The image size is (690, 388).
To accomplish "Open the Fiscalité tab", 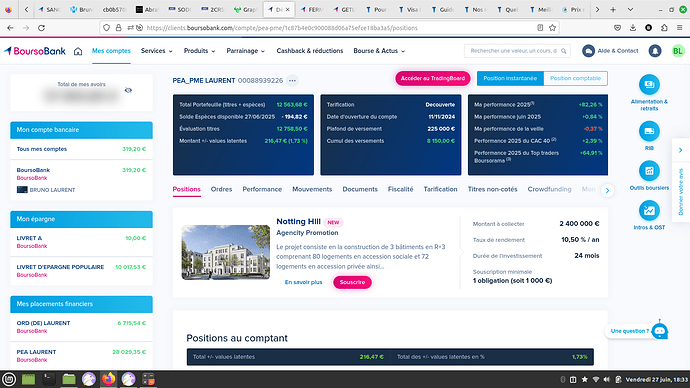I will pos(400,189).
